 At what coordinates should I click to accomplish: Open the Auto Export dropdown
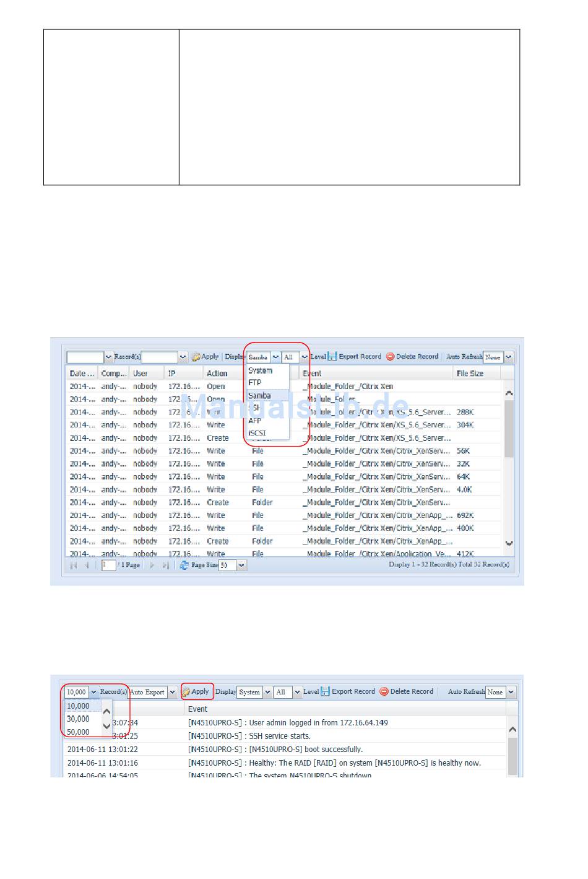[173, 692]
